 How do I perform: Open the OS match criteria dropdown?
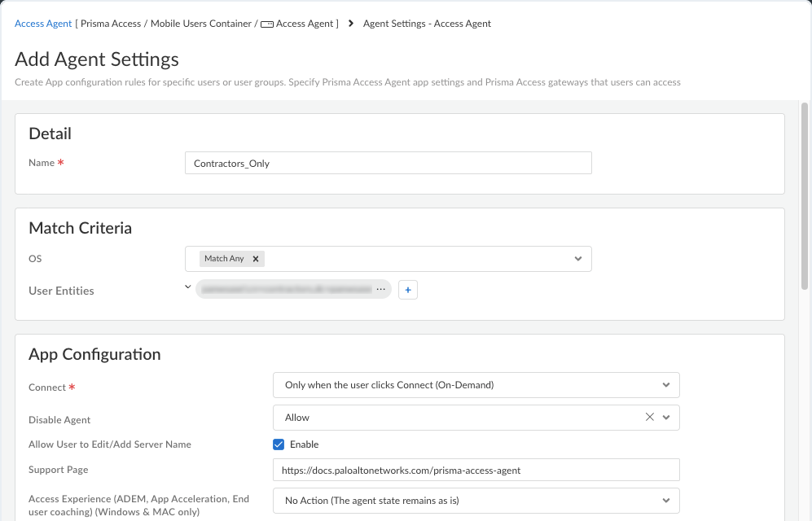578,259
